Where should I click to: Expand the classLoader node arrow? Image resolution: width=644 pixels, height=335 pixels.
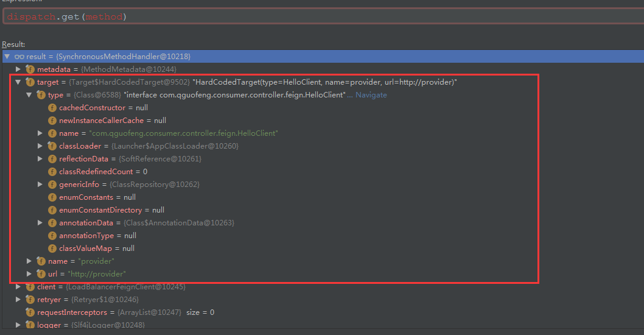40,146
